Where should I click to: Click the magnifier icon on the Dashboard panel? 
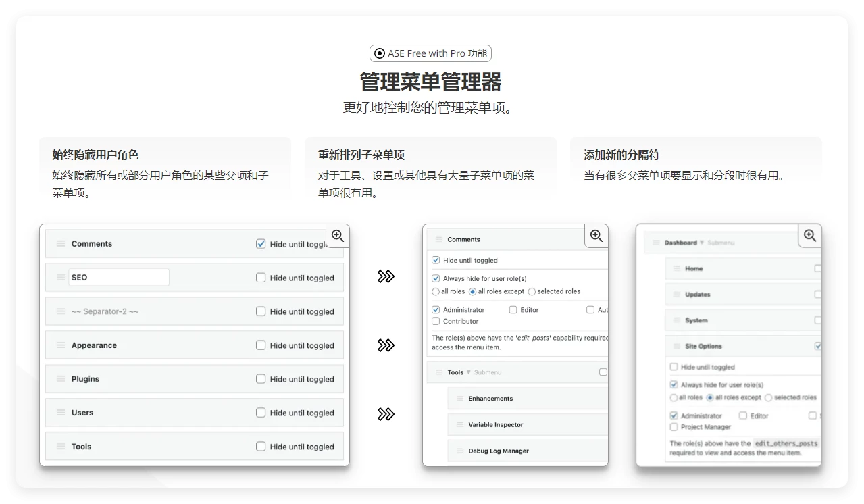pyautogui.click(x=809, y=235)
